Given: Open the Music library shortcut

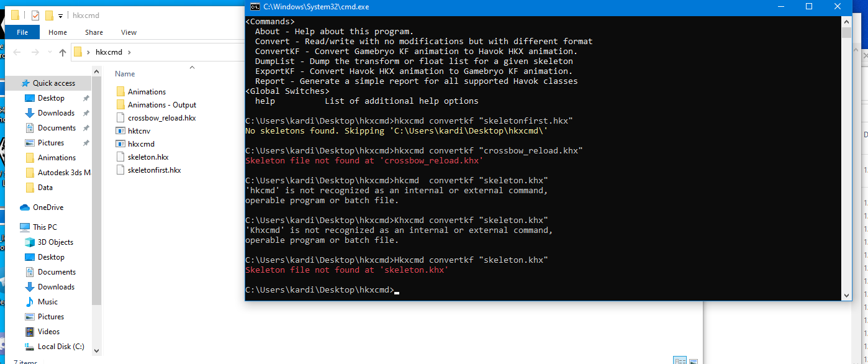Looking at the screenshot, I should (48, 302).
